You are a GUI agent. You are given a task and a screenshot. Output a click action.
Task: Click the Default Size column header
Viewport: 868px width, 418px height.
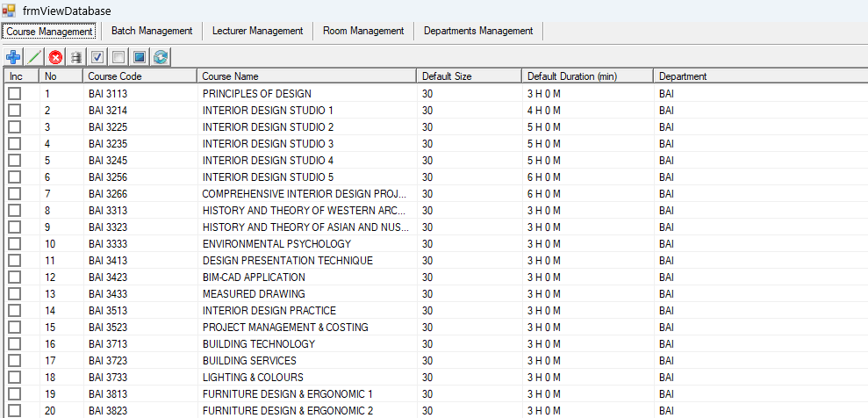point(469,76)
